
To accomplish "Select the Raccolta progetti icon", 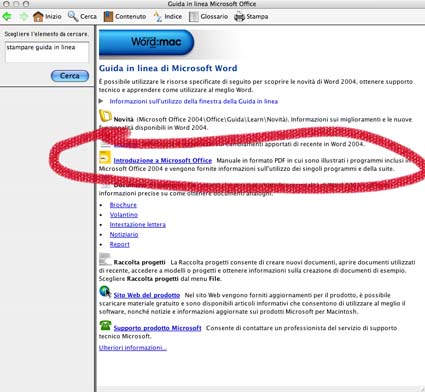I will click(105, 259).
